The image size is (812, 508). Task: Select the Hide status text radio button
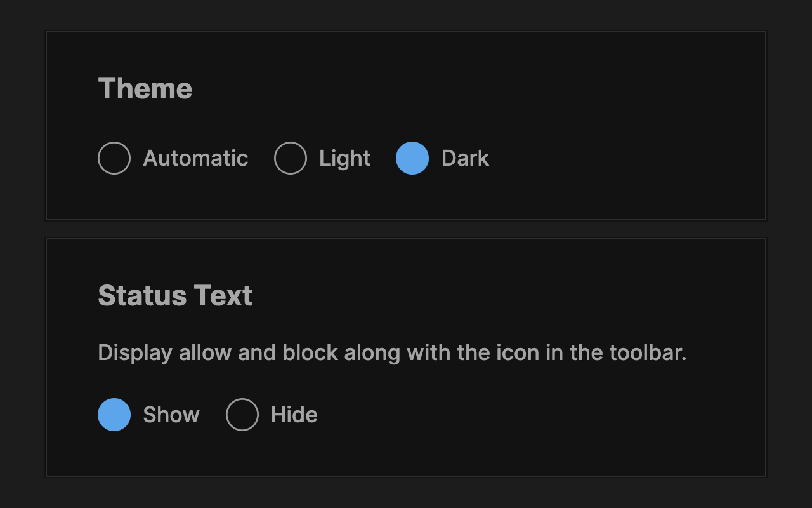click(242, 415)
